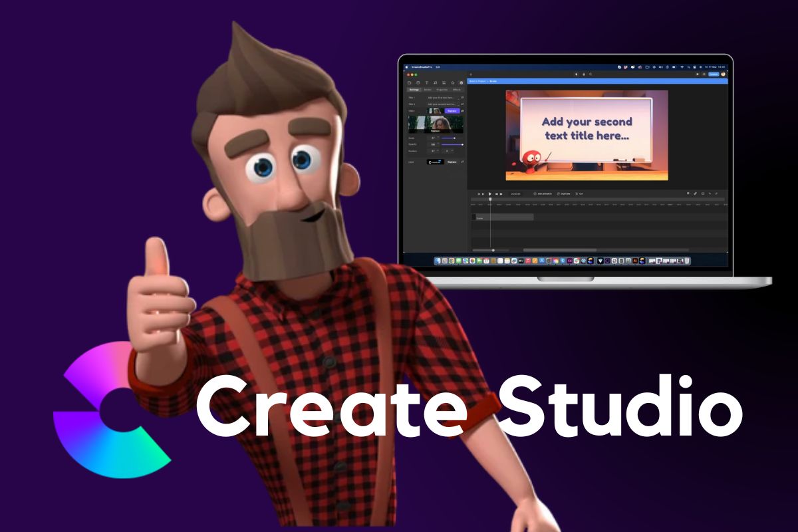Adjust the Opacity slider

click(452, 144)
